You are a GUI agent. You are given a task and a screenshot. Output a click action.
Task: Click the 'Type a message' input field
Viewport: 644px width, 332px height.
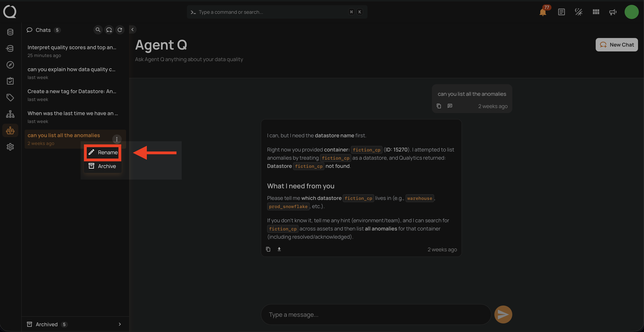376,314
